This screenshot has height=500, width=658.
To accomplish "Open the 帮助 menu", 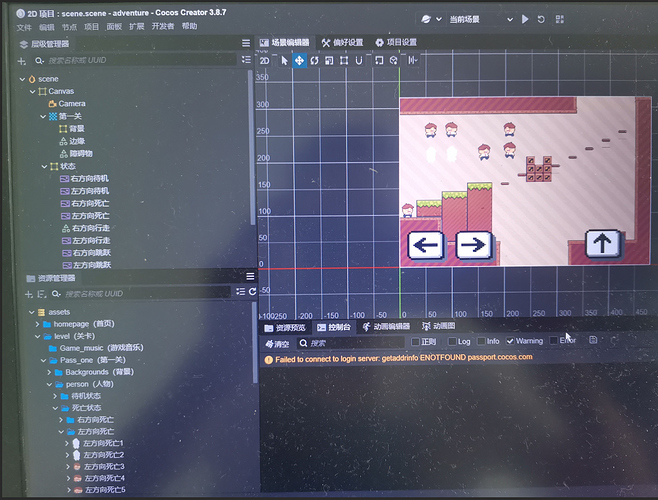I will 189,26.
